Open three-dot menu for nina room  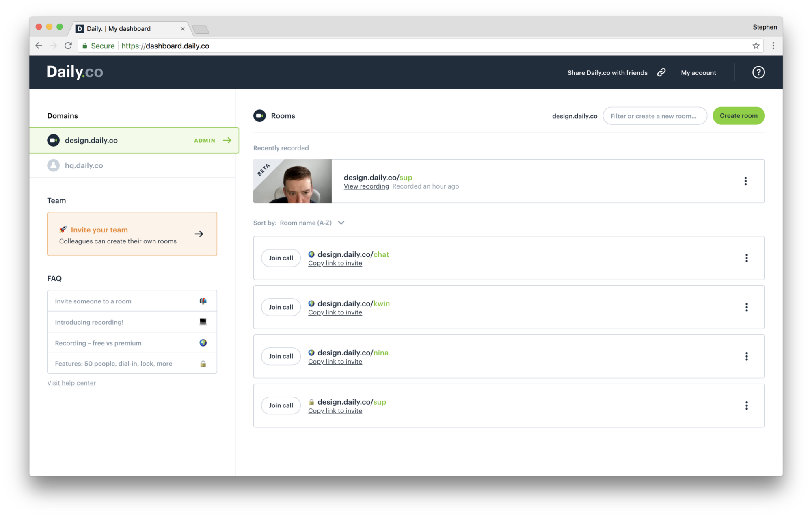[x=746, y=356]
